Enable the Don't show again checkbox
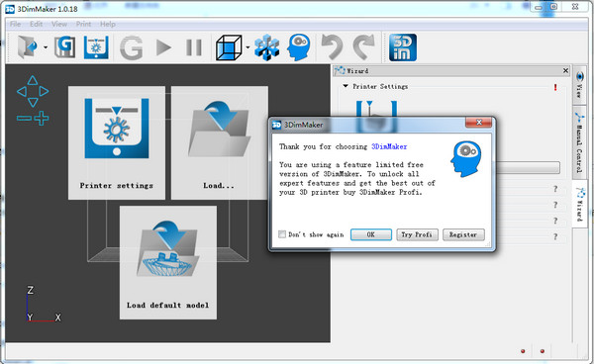594x364 pixels. point(282,234)
